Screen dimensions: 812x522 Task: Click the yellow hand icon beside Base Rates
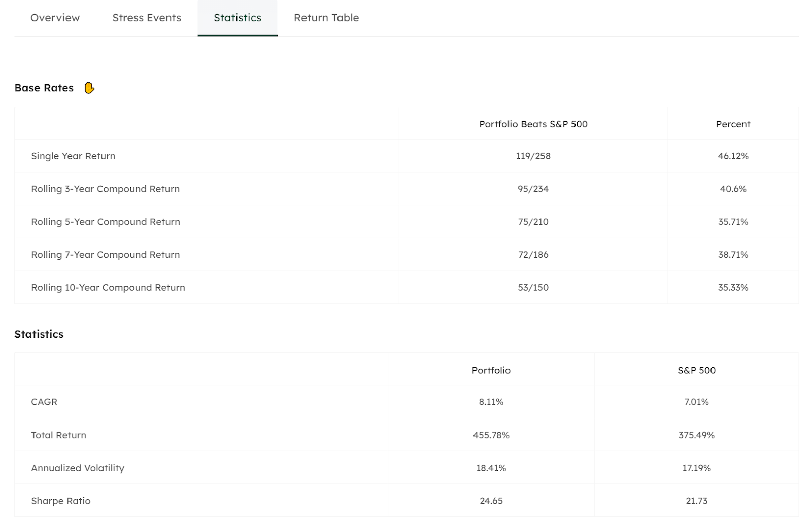click(x=89, y=88)
